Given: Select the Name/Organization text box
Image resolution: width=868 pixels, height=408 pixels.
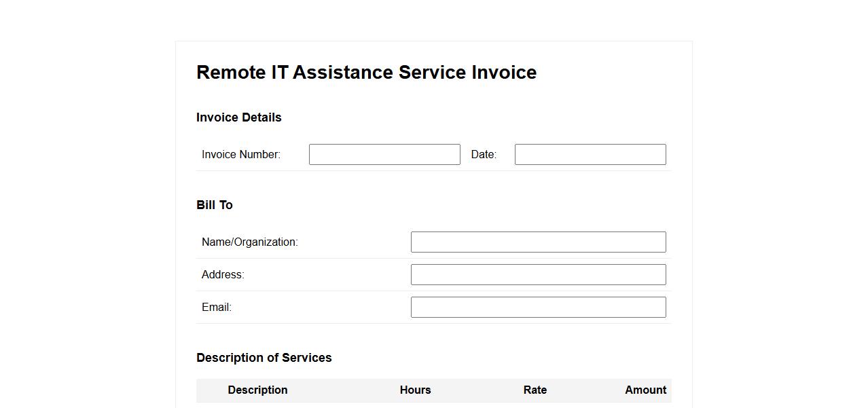Looking at the screenshot, I should point(538,242).
